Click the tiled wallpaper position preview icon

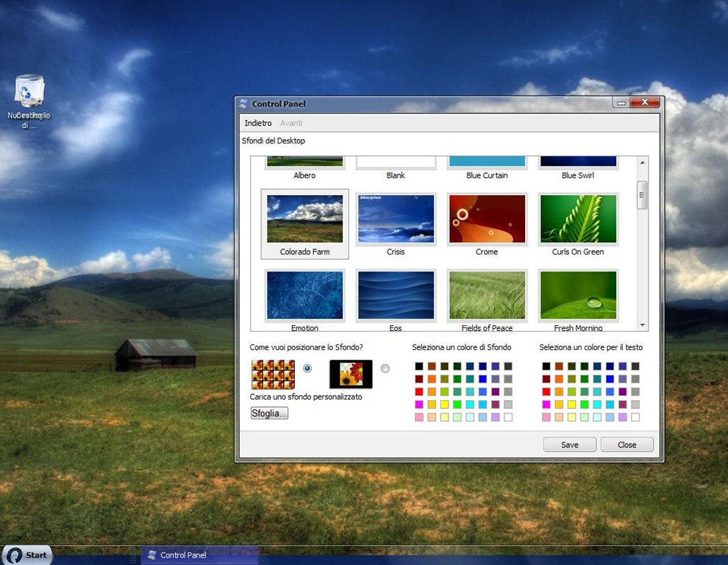(x=273, y=374)
